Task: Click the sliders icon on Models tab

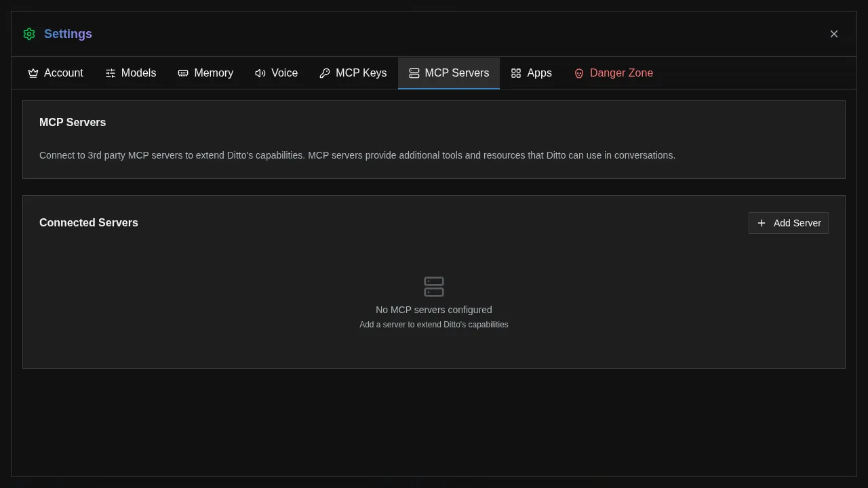Action: pos(111,73)
